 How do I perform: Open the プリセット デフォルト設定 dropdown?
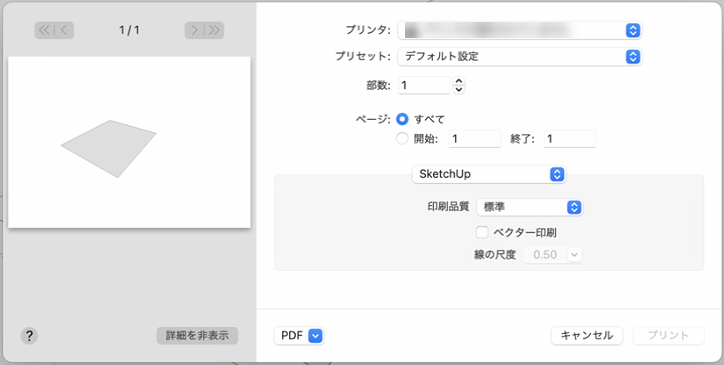pyautogui.click(x=520, y=57)
